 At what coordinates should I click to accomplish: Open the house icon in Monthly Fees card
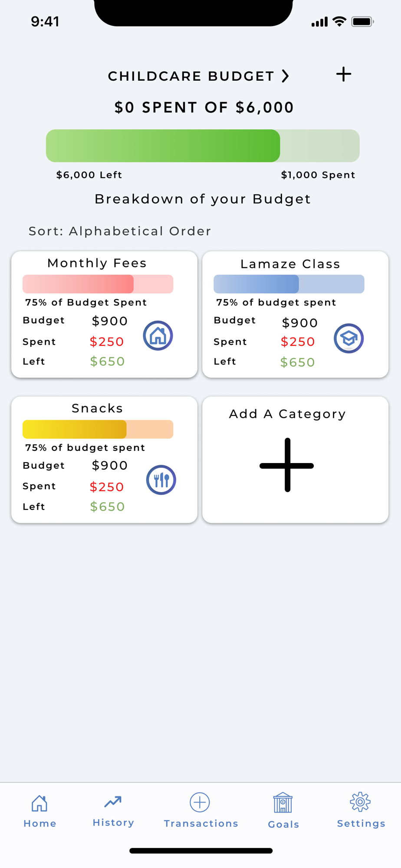(158, 335)
